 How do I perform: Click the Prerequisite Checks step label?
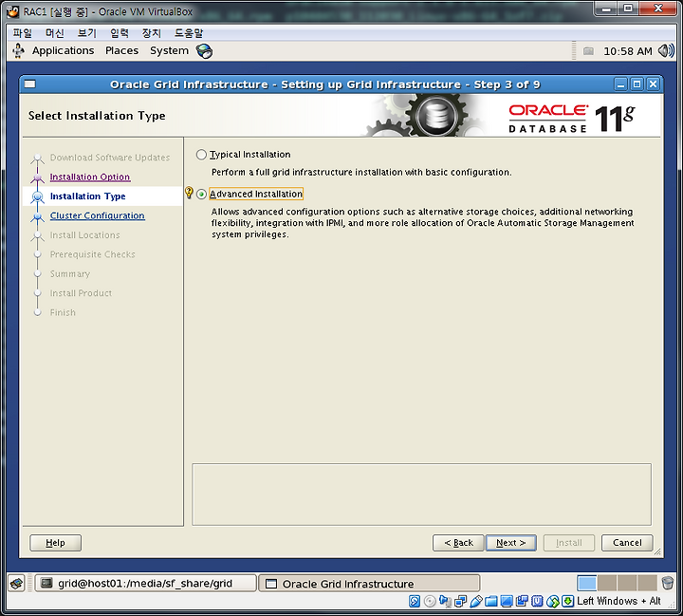[x=92, y=254]
